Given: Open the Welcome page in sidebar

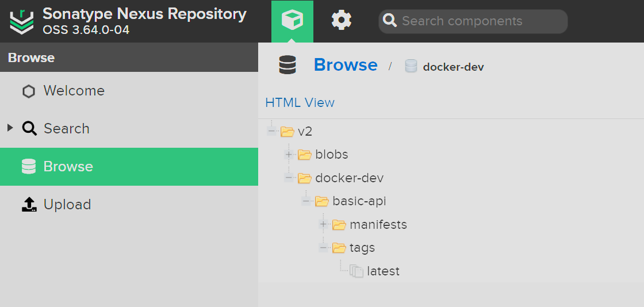Looking at the screenshot, I should coord(129,91).
